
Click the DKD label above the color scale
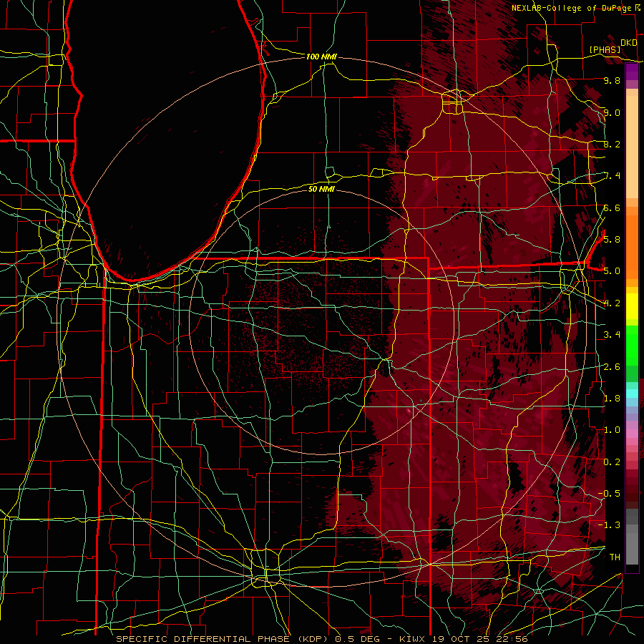(628, 42)
